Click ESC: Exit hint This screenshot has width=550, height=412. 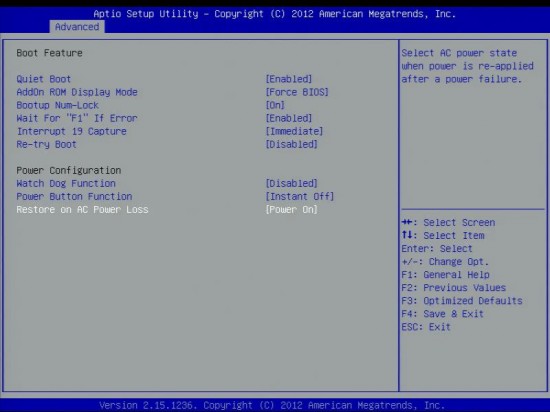tap(426, 327)
